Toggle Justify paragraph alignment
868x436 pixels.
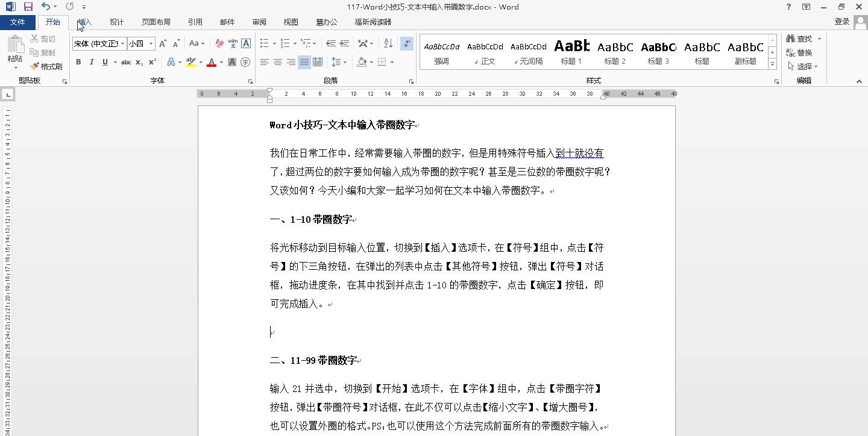tap(304, 62)
